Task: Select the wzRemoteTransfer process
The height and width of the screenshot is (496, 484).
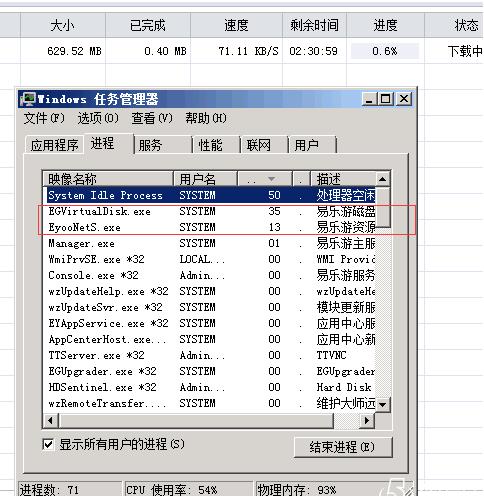Action: (x=210, y=403)
